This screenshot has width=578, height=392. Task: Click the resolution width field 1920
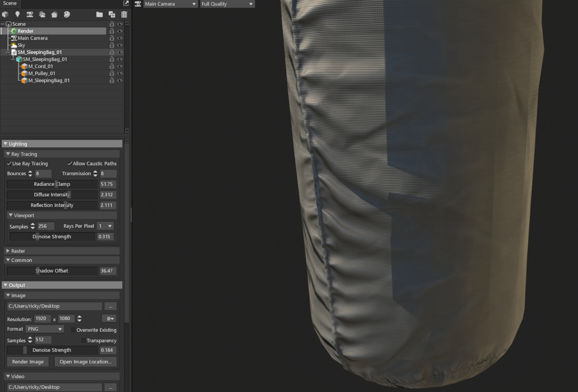pos(42,319)
